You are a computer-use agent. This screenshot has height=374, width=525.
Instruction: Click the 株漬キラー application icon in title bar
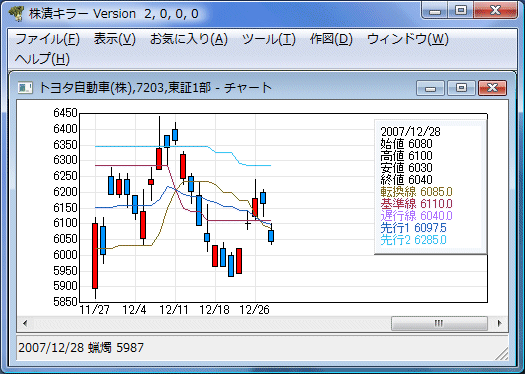click(x=16, y=14)
